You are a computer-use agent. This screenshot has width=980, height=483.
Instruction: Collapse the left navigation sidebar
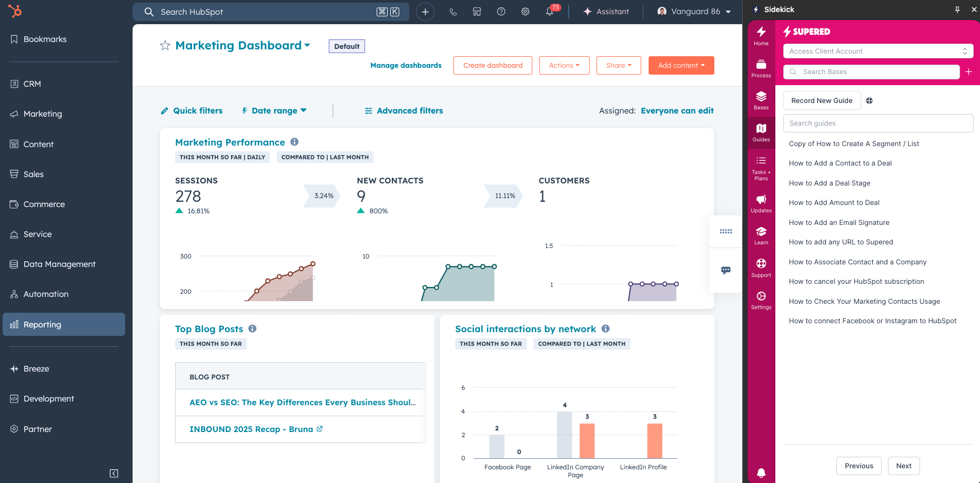pos(114,473)
